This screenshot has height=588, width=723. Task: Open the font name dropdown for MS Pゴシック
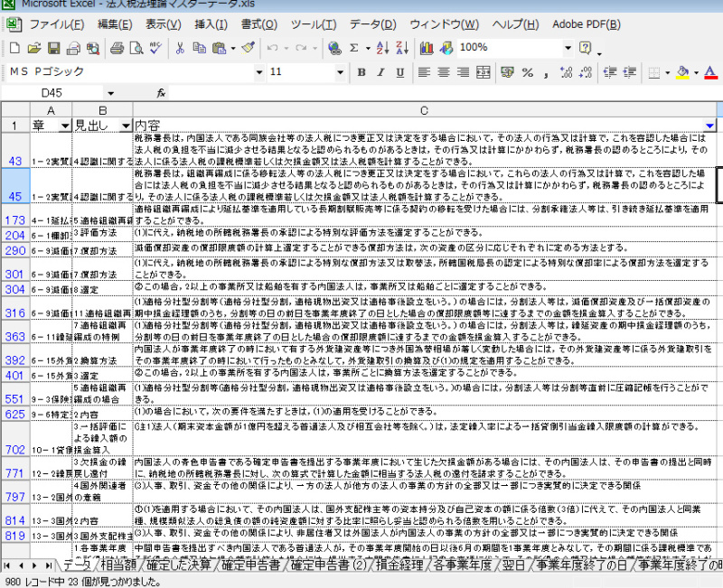click(259, 72)
